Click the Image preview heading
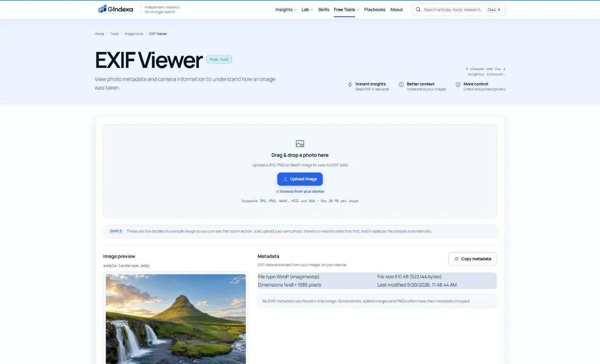 [x=119, y=256]
